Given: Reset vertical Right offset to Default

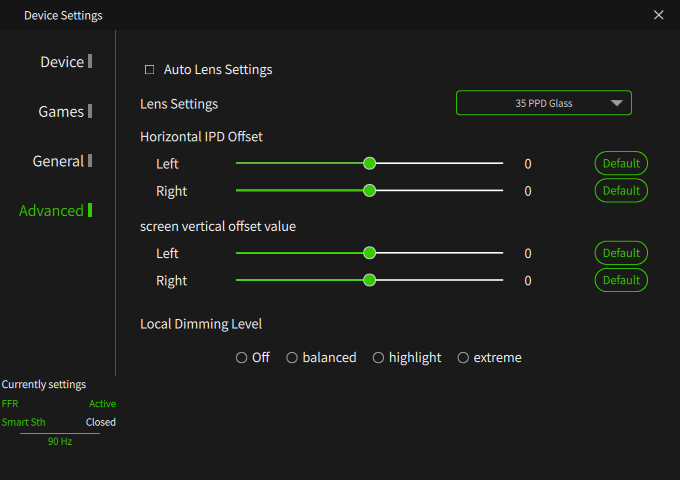Looking at the screenshot, I should click(x=621, y=280).
